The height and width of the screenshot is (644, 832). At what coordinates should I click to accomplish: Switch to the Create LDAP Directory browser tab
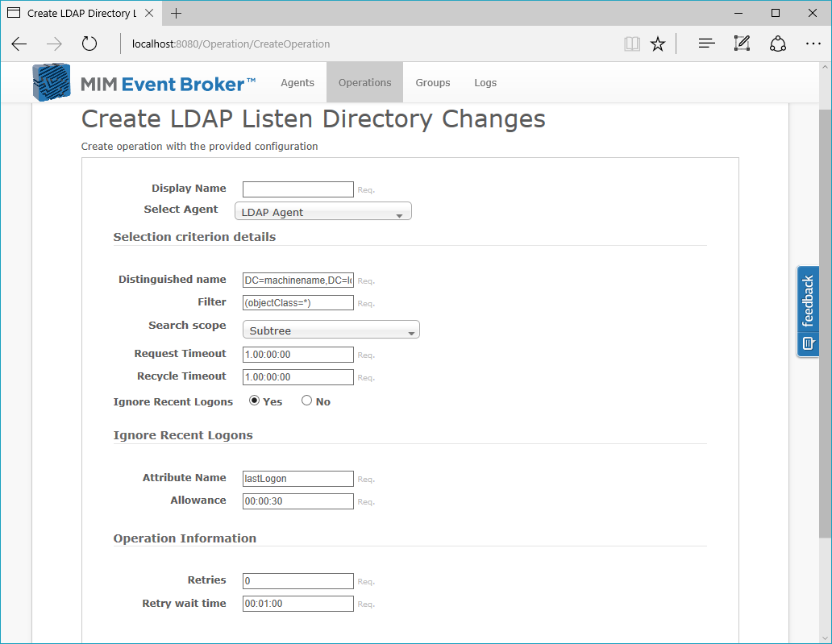click(x=81, y=13)
